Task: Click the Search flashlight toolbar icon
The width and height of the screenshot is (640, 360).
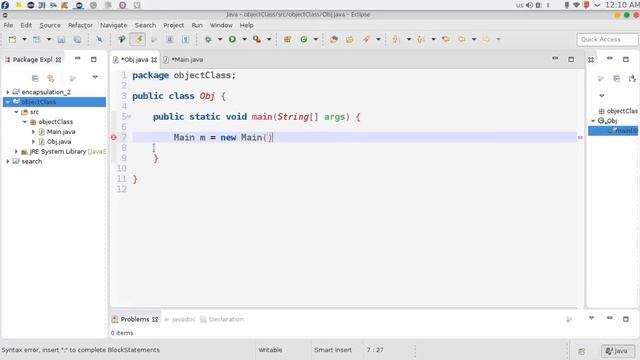Action: 366,39
